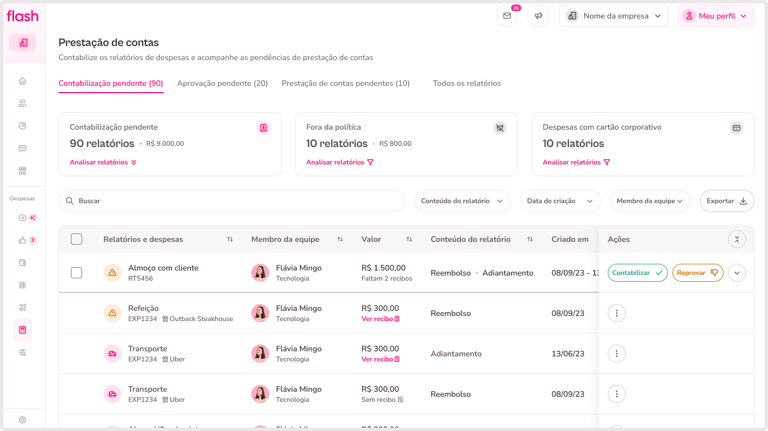Open the highlighted company module icon in sidebar
The height and width of the screenshot is (431, 768).
(x=23, y=43)
